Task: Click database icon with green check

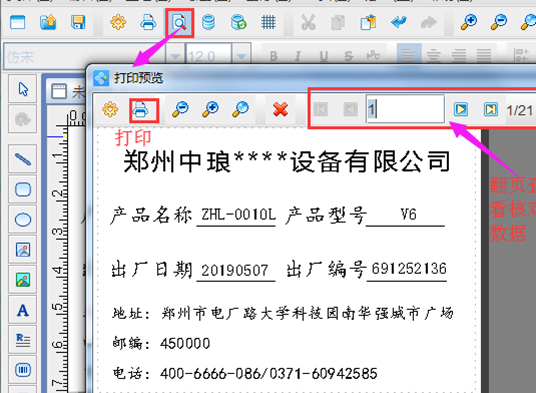Action: pyautogui.click(x=238, y=23)
